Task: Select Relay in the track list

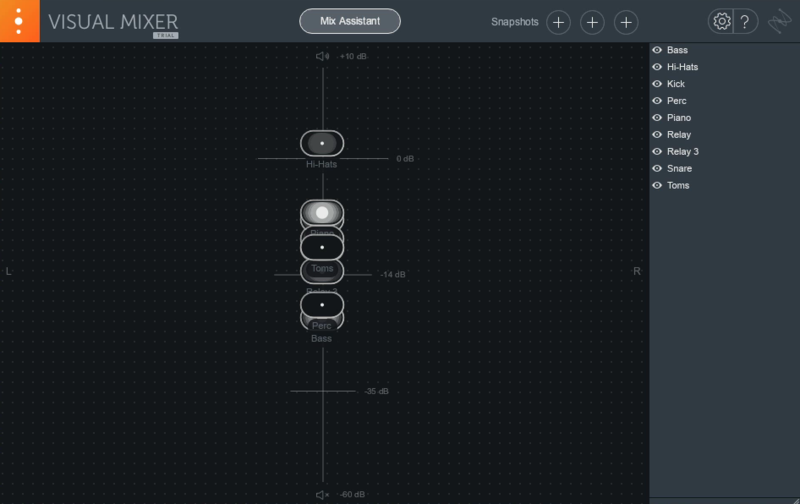Action: point(679,135)
